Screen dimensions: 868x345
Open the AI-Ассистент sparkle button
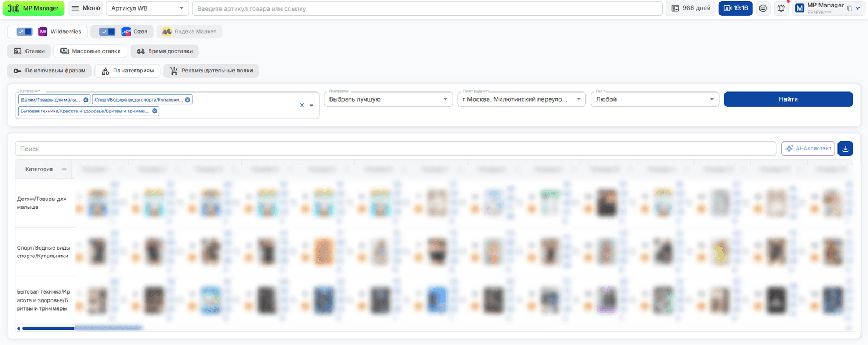(808, 149)
